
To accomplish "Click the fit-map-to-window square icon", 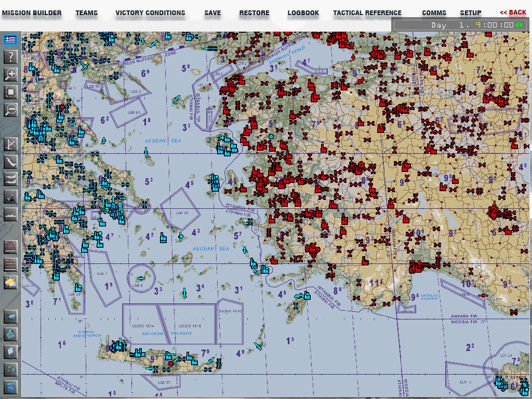I will pyautogui.click(x=10, y=91).
